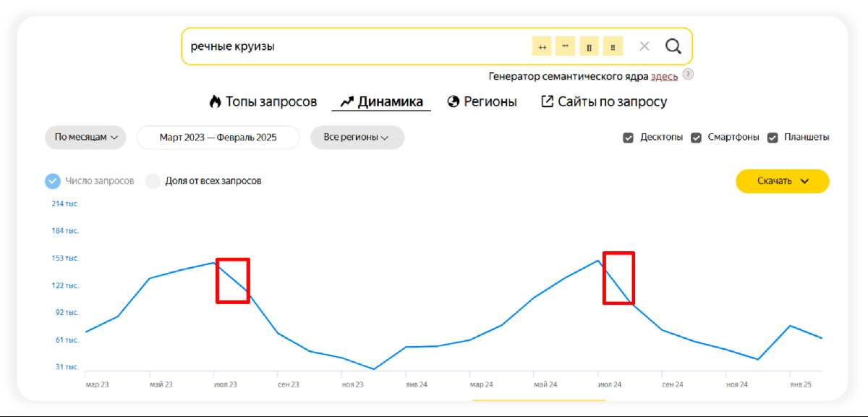The image size is (868, 417).
Task: Click the quotation marks operator button
Action: pyautogui.click(x=566, y=46)
